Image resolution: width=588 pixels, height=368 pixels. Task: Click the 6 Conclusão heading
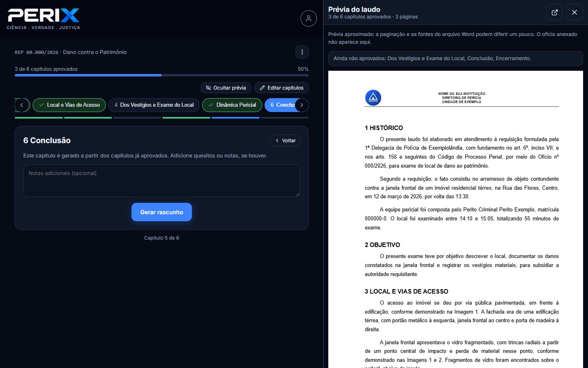click(x=47, y=140)
